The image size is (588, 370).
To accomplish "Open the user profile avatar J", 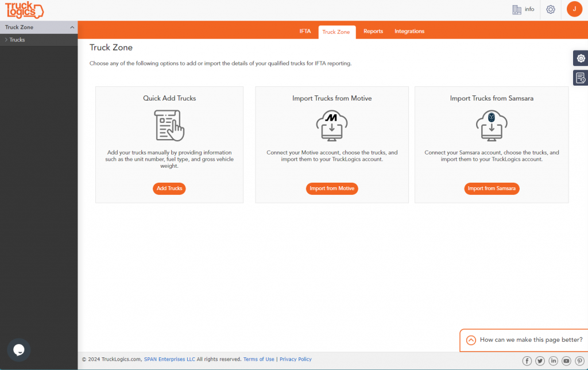I will pyautogui.click(x=574, y=9).
